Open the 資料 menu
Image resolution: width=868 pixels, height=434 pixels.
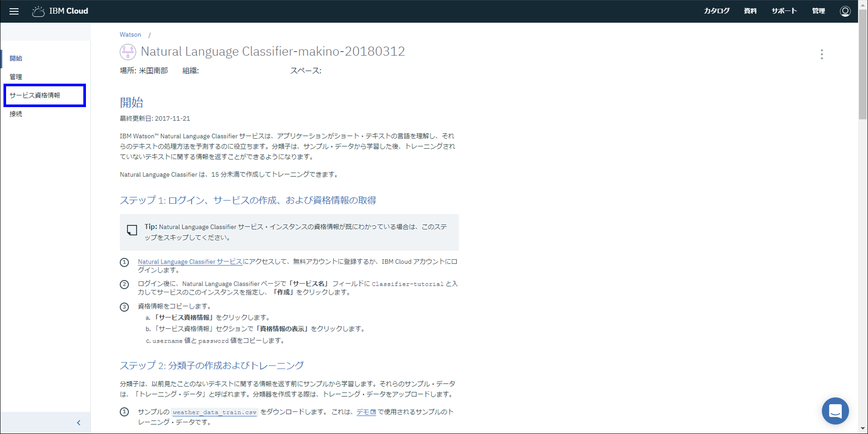click(750, 11)
